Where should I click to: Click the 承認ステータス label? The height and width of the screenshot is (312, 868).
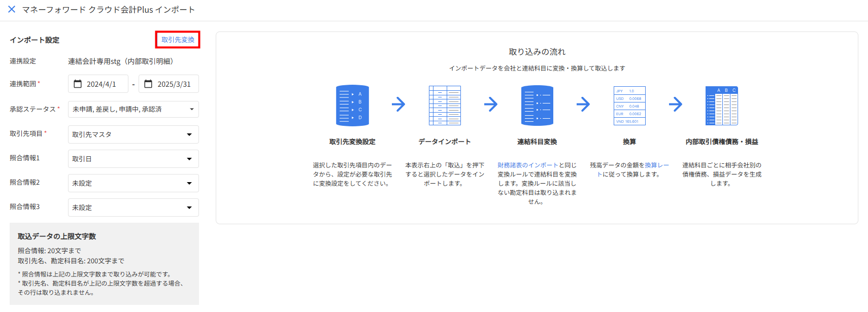point(32,109)
